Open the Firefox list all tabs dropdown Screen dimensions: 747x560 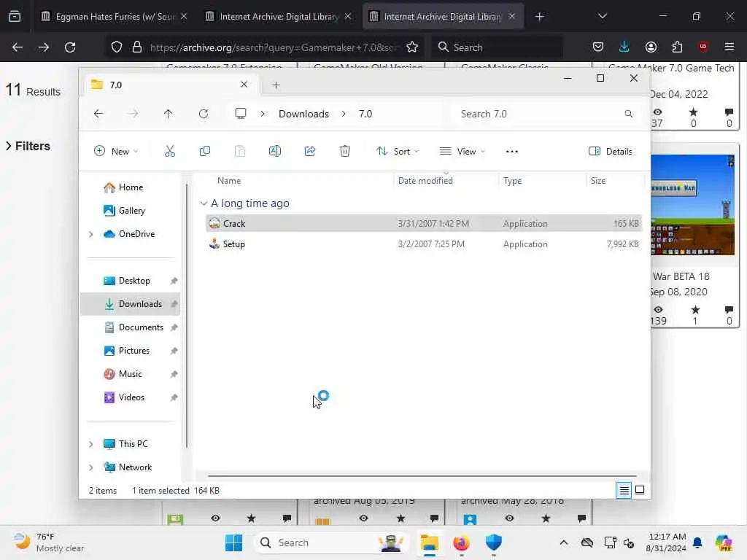coord(602,16)
